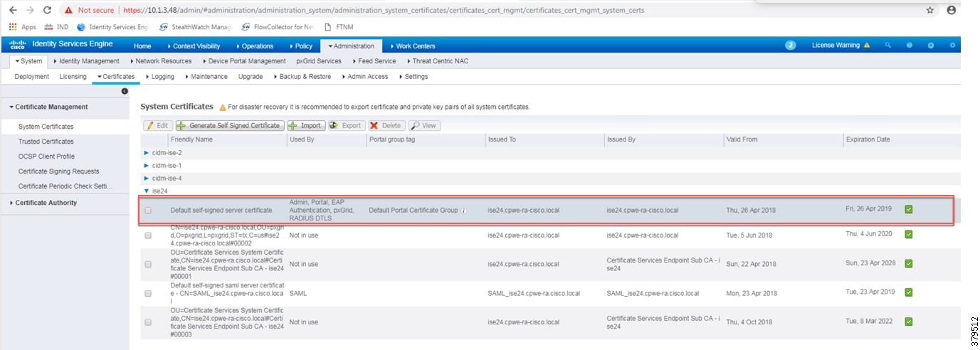Image resolution: width=980 pixels, height=350 pixels.
Task: Expand Device Portal Management submenu
Action: tap(243, 61)
